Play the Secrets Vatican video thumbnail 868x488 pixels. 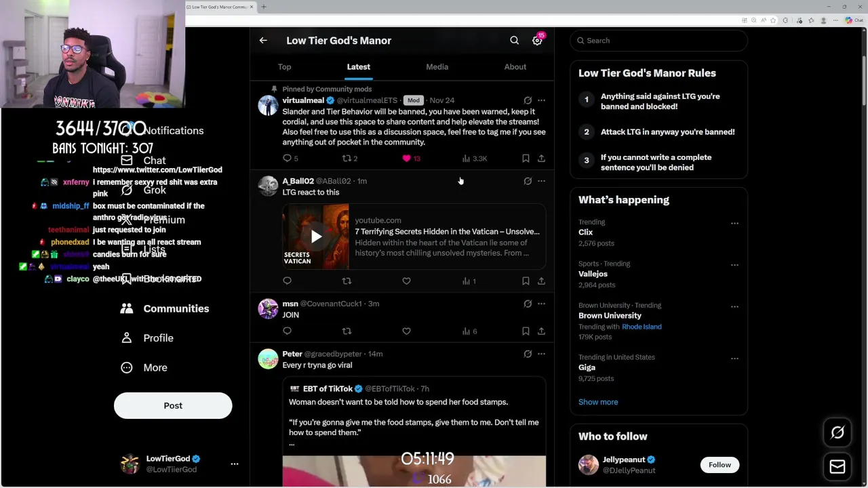coord(316,237)
